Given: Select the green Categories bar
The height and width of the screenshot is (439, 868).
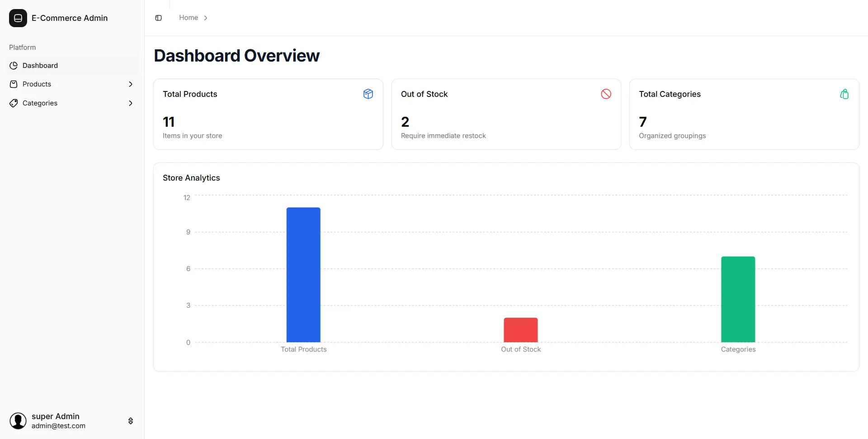Looking at the screenshot, I should pos(738,299).
